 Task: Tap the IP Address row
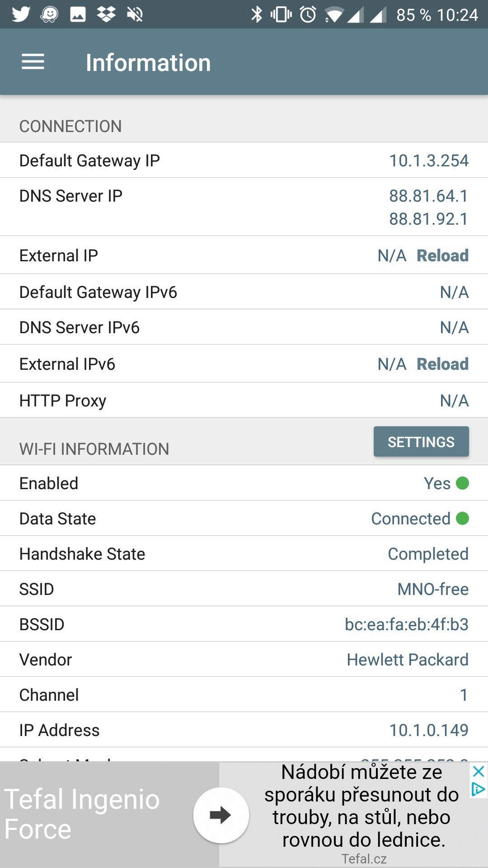(244, 730)
